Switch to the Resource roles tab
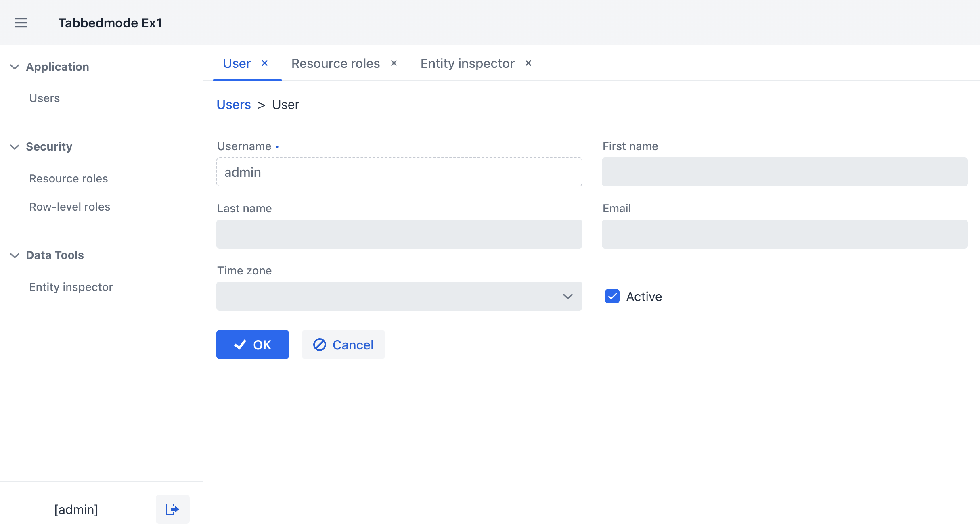 point(335,63)
